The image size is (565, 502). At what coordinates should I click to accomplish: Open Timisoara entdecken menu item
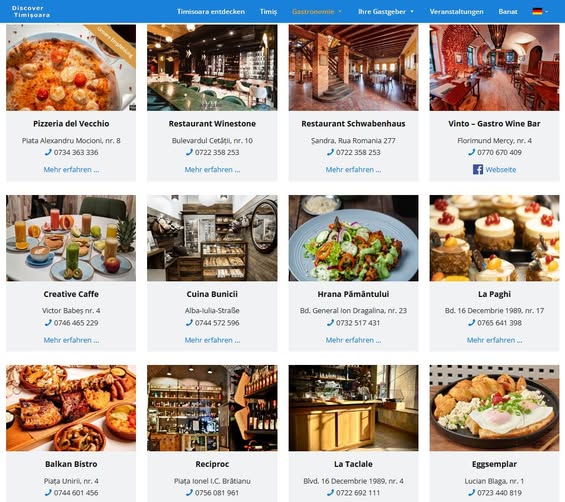click(x=211, y=12)
